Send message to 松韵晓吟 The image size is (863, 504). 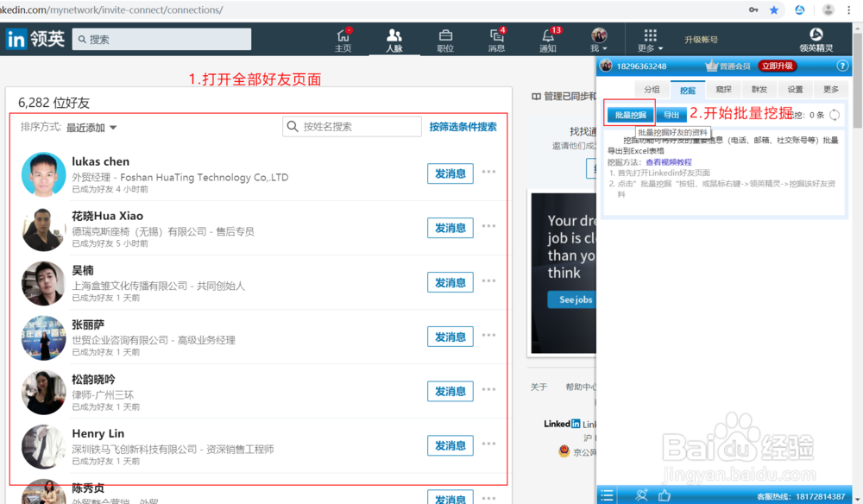(450, 391)
